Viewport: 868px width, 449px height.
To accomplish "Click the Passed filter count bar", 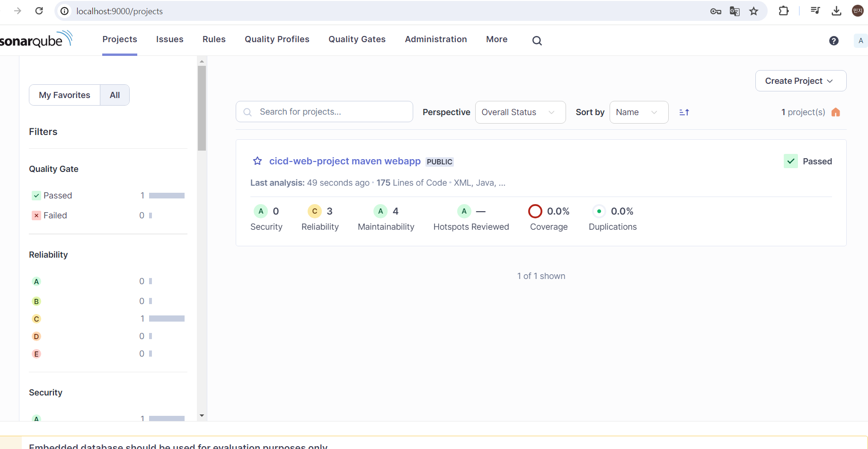I will click(167, 196).
